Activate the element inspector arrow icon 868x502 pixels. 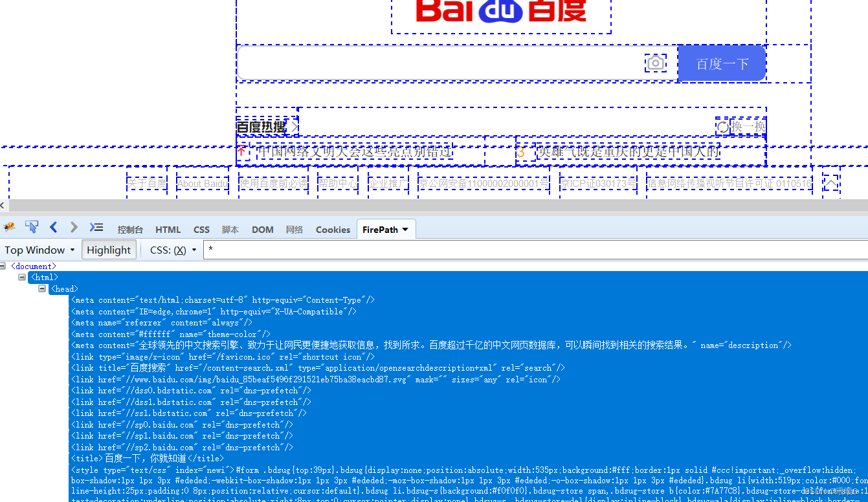coord(31,227)
